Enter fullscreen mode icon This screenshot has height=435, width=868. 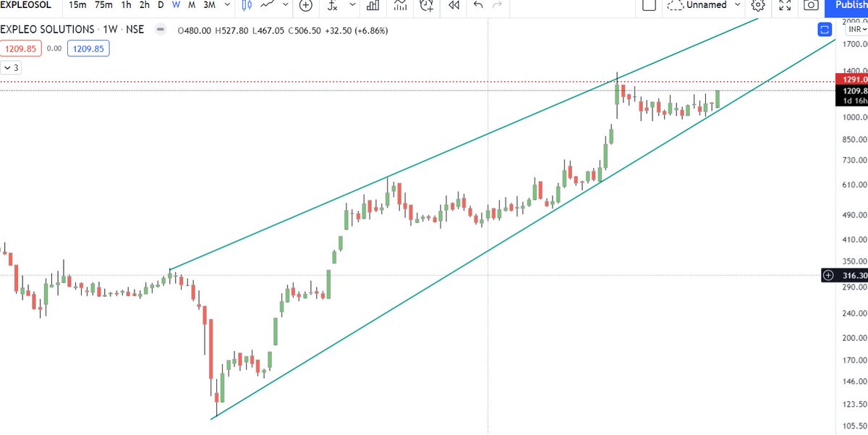pos(785,5)
